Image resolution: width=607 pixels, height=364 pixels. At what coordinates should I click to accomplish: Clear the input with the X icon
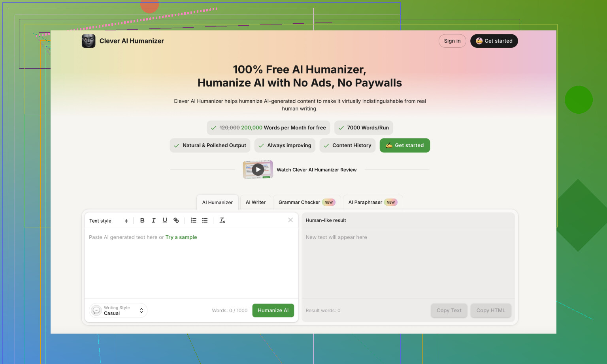point(290,220)
